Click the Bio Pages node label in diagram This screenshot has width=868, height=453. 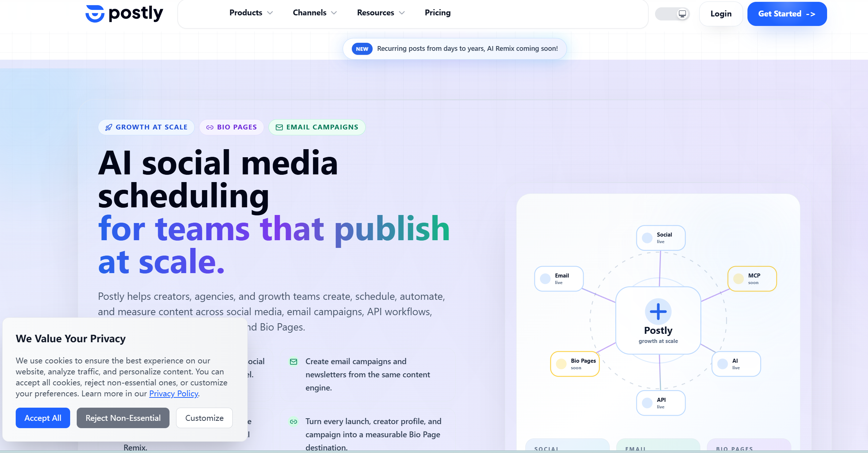coord(583,361)
